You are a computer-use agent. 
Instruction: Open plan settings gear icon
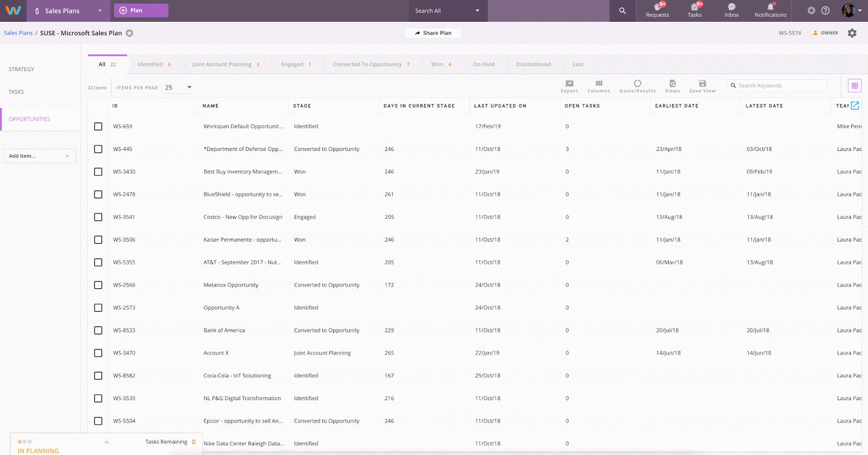pos(852,33)
